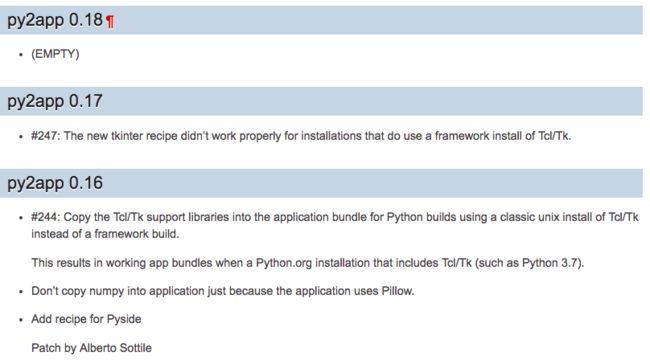Viewport: 650px width, 364px height.
Task: Click the tkinter recipe sentence
Action: pyautogui.click(x=301, y=136)
